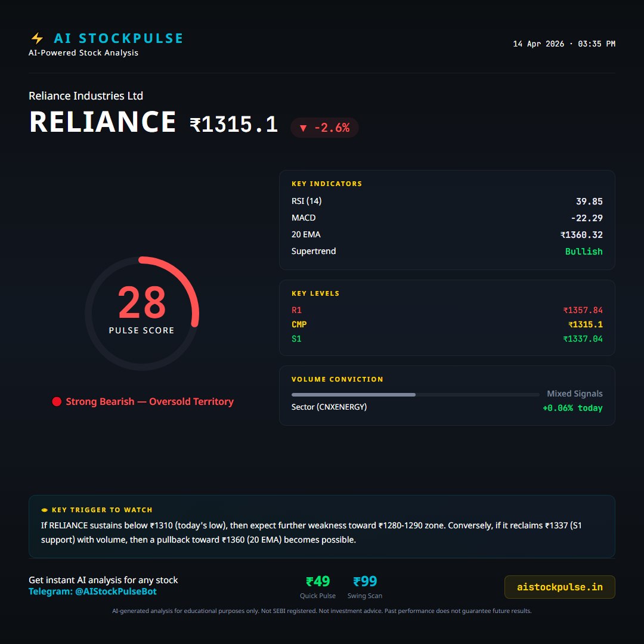Click the lightning bolt logo icon
This screenshot has width=644, height=644.
click(x=37, y=38)
